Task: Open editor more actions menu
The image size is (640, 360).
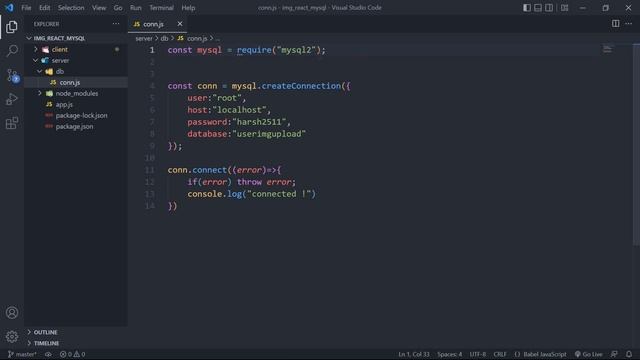Action: tap(629, 24)
